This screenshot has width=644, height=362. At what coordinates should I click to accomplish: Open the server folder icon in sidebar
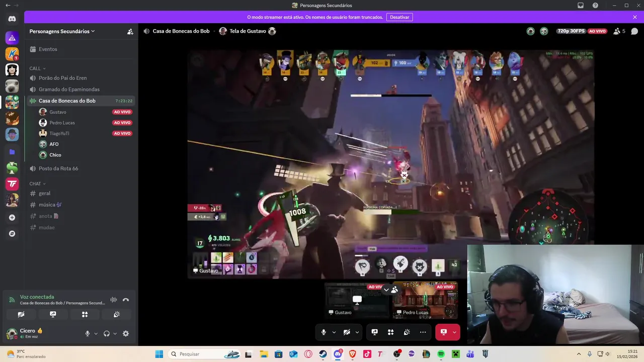click(x=12, y=152)
